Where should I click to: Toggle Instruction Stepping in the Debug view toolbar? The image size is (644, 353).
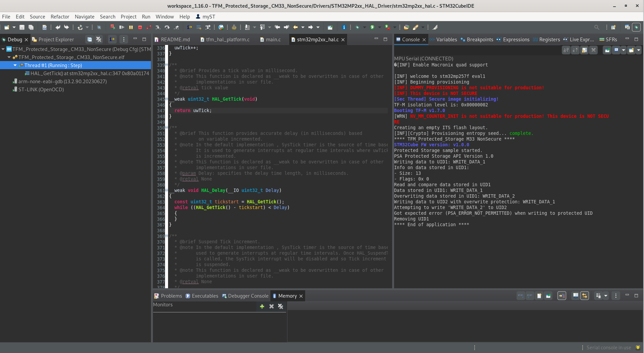coord(112,39)
